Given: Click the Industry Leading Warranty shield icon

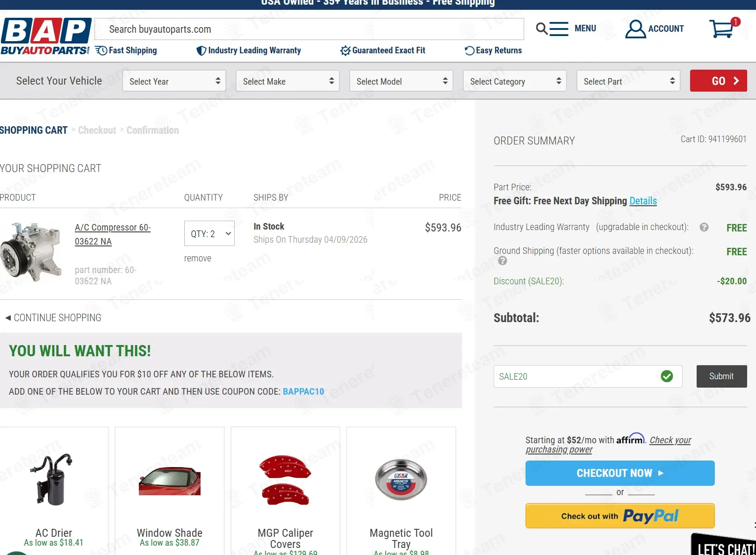Looking at the screenshot, I should click(x=201, y=50).
